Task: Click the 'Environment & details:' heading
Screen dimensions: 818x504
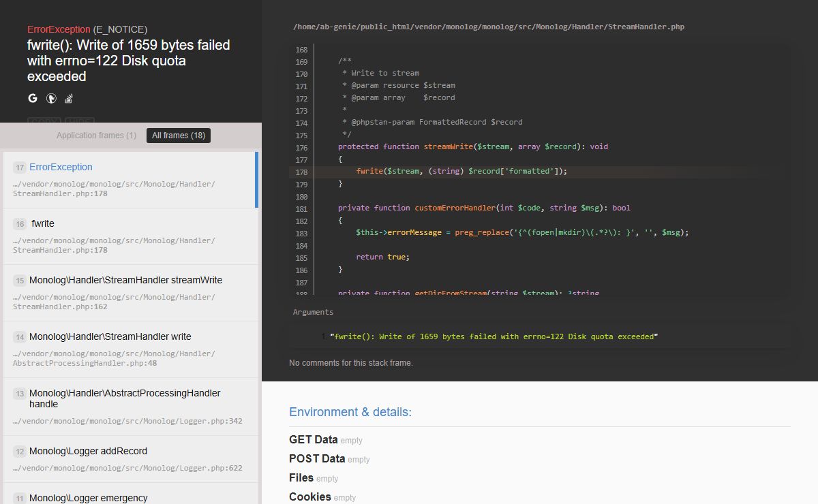Action: (x=350, y=412)
